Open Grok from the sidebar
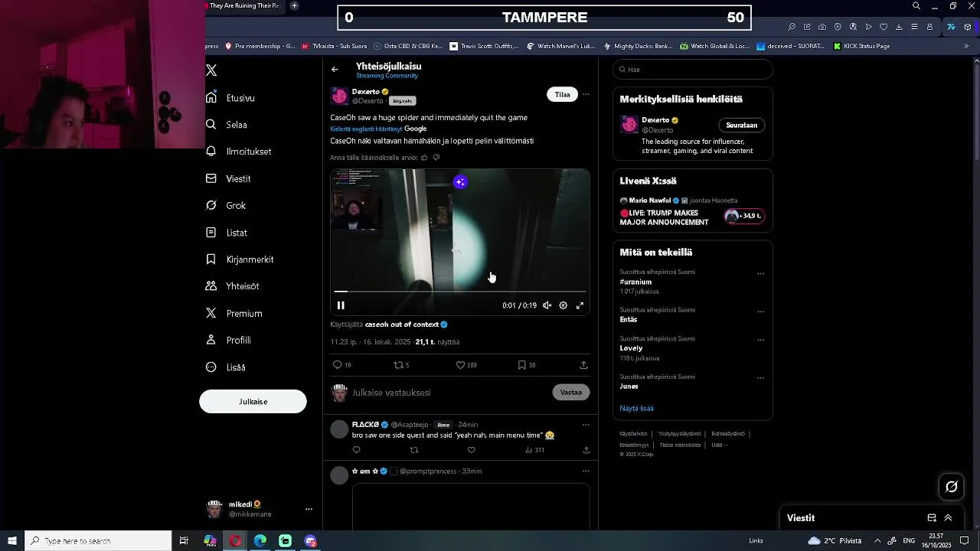This screenshot has height=551, width=980. point(226,205)
